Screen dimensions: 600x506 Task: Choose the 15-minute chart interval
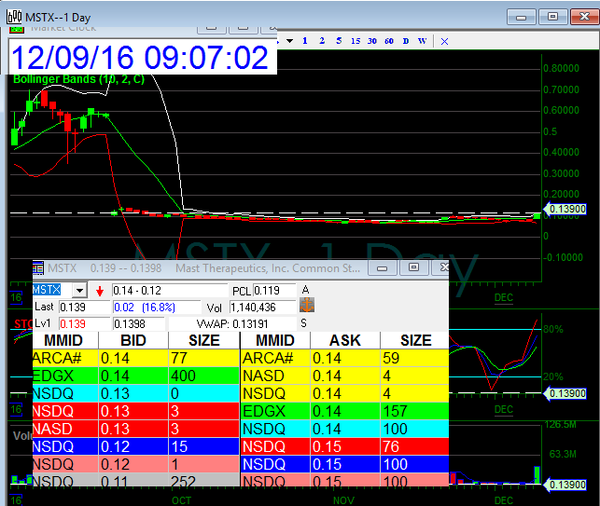(x=355, y=41)
